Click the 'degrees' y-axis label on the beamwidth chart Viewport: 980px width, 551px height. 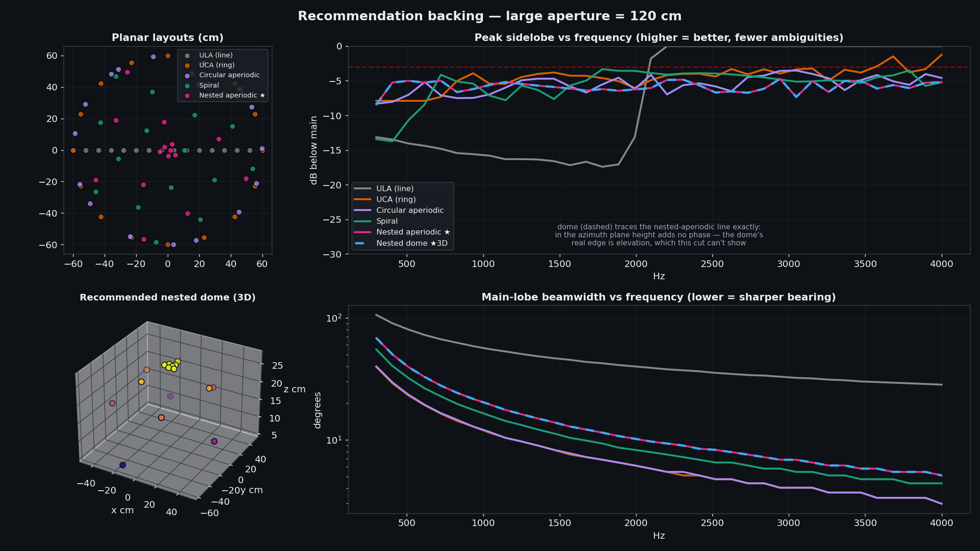[x=317, y=410]
